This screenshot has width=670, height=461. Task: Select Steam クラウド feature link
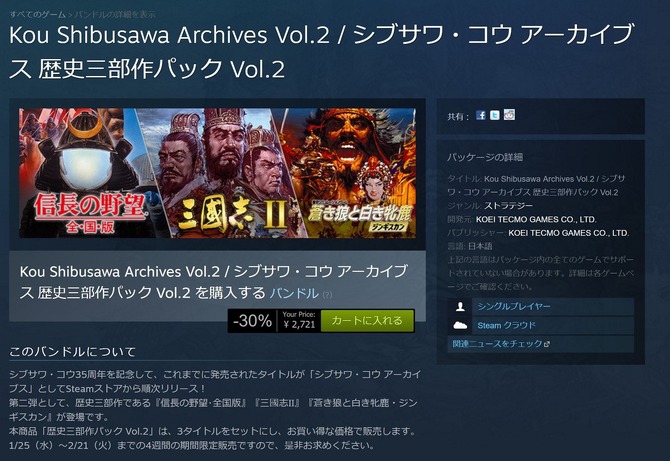coord(506,325)
